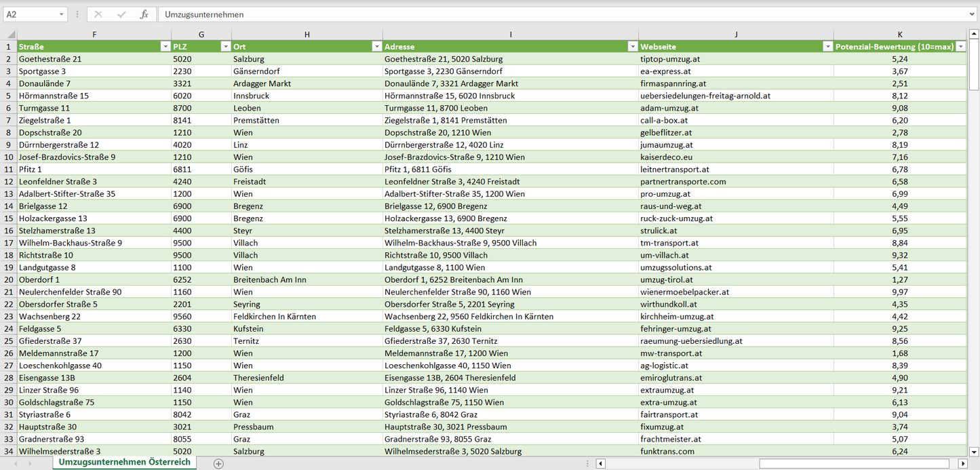Select column header I
The height and width of the screenshot is (470, 980).
[510, 34]
